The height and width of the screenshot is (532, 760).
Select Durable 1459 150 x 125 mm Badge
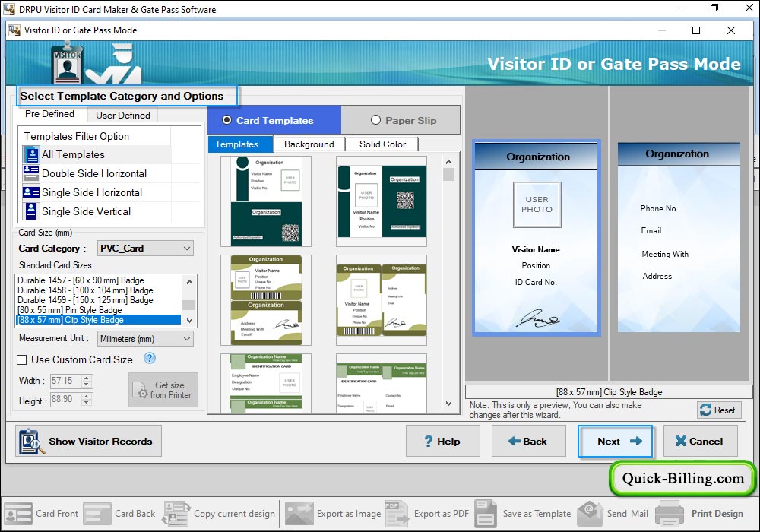[x=98, y=300]
